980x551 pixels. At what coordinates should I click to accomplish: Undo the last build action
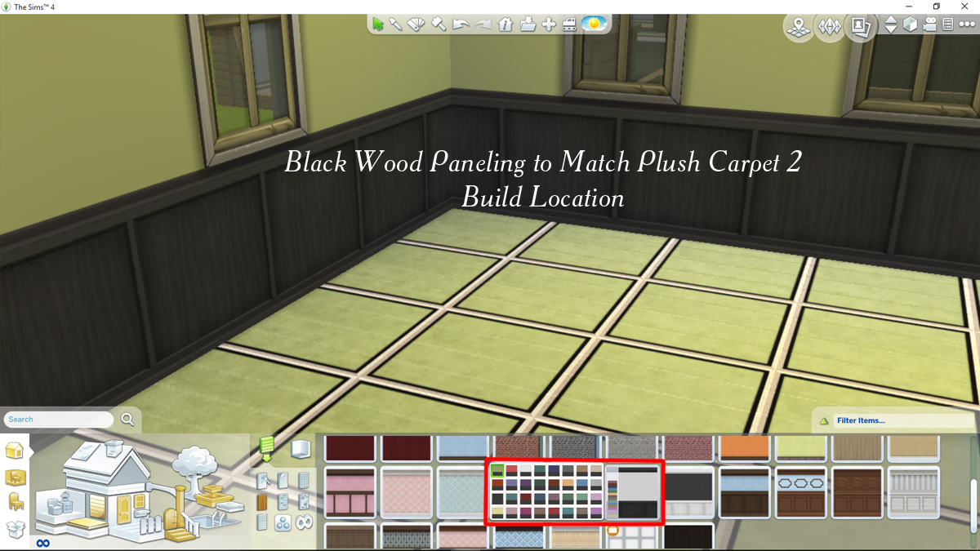[461, 24]
